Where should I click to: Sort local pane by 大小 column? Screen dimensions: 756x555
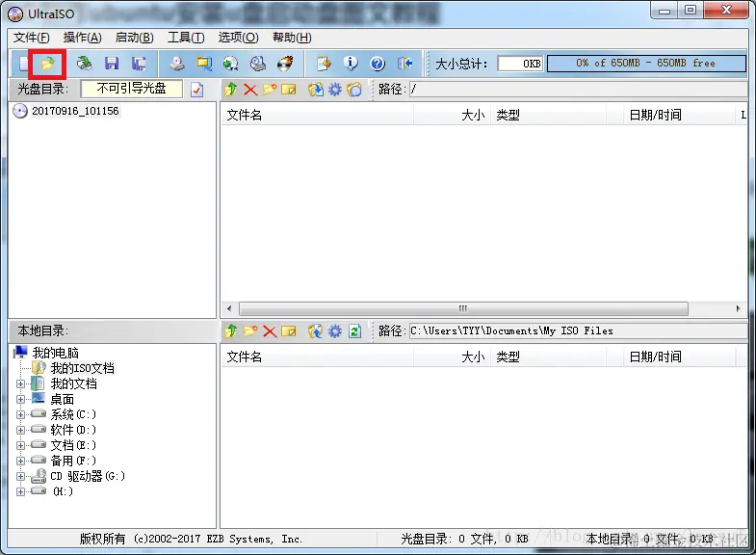tap(452, 357)
